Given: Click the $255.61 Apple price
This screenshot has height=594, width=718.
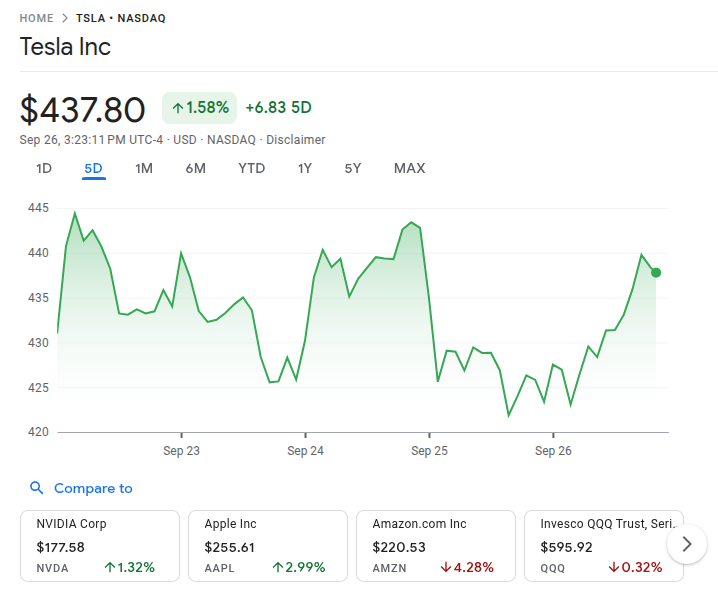Looking at the screenshot, I should [x=229, y=547].
